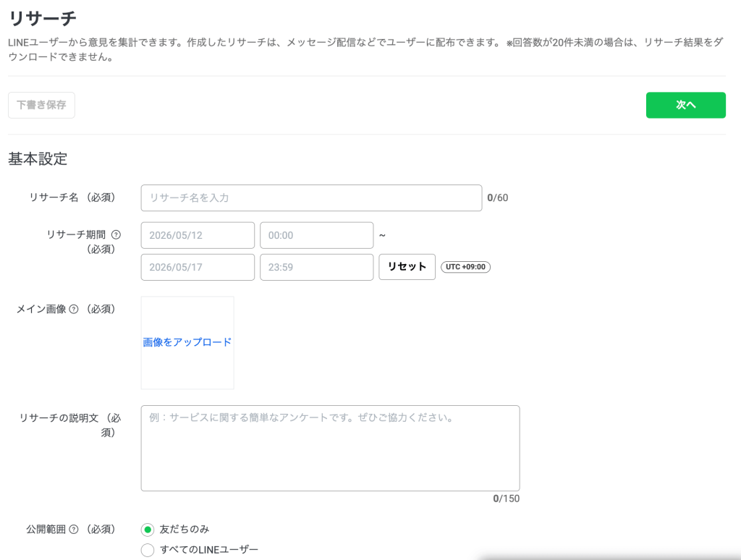741x560 pixels.
Task: Click the すべてのLINEユーザー label text
Action: [x=209, y=550]
